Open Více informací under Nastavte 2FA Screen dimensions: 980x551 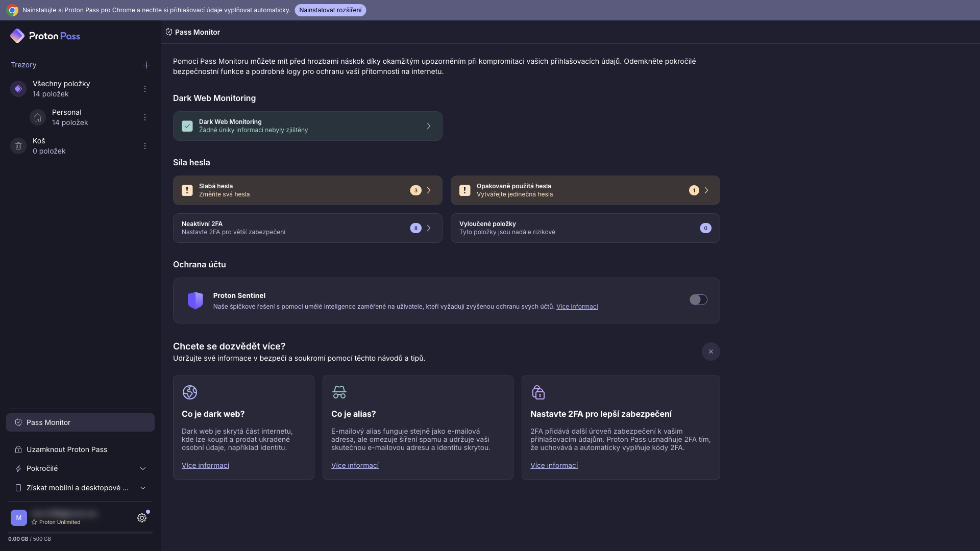(554, 465)
